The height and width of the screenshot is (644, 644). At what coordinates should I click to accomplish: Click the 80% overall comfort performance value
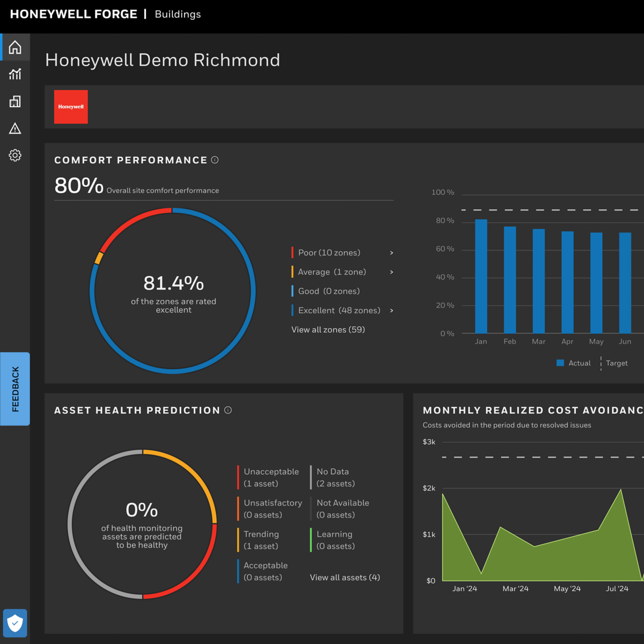click(x=79, y=186)
